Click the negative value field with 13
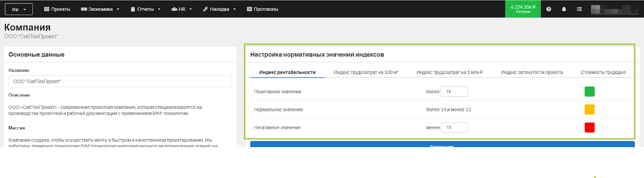Screen dimensions: 644x178 click(454, 127)
